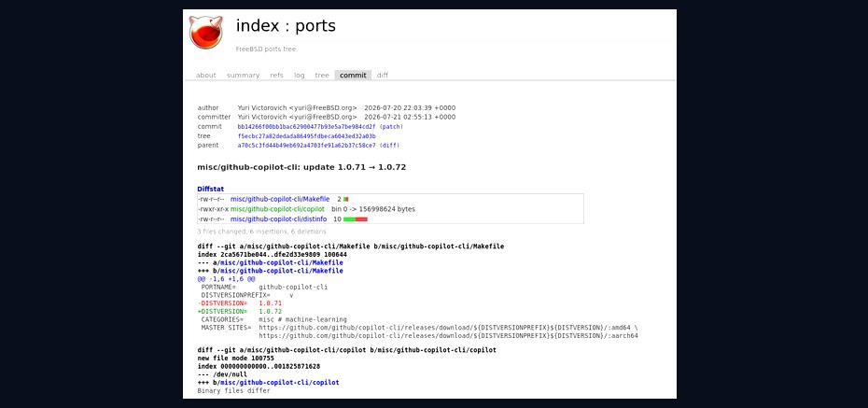Image resolution: width=868 pixels, height=408 pixels.
Task: Click the Makefile -rw-r--r-- permissions text
Action: (x=211, y=199)
